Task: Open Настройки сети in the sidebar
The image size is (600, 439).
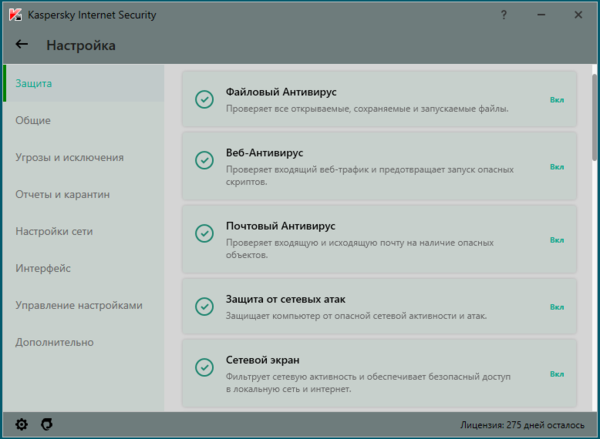Action: point(55,231)
